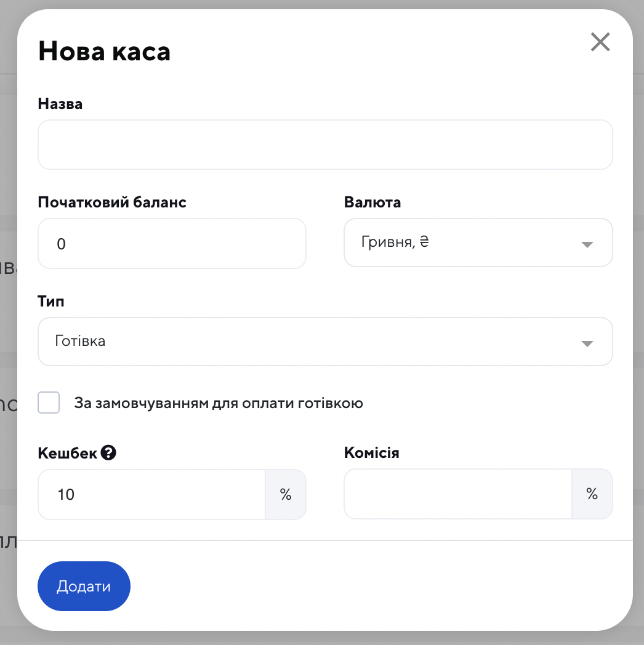Expand the type selector showing Готівка
Viewport: 644px width, 645px height.
(308, 342)
